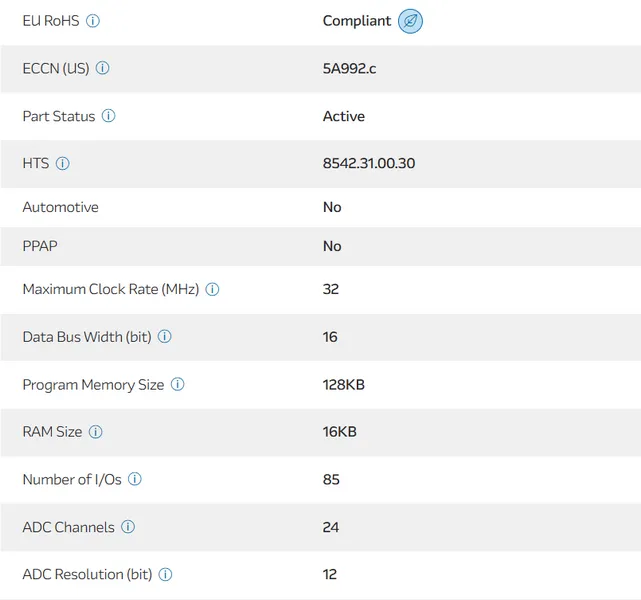The width and height of the screenshot is (641, 600).
Task: Click info icon beside Maximum Clock Rate (MHz)
Action: coord(212,289)
